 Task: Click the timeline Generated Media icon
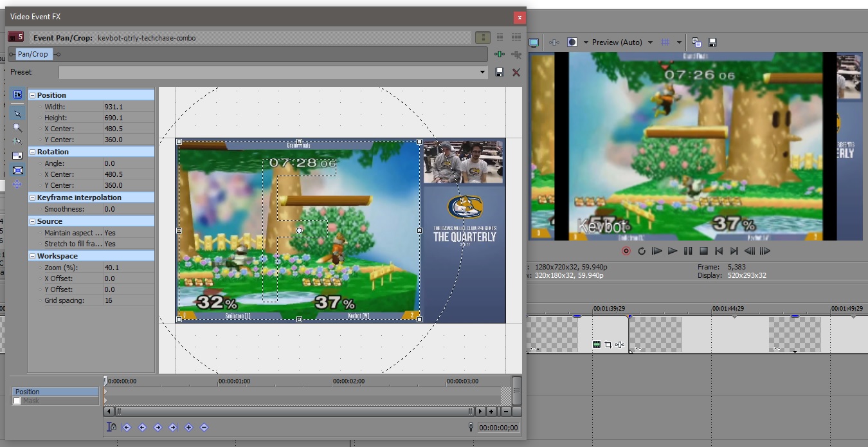click(x=597, y=345)
